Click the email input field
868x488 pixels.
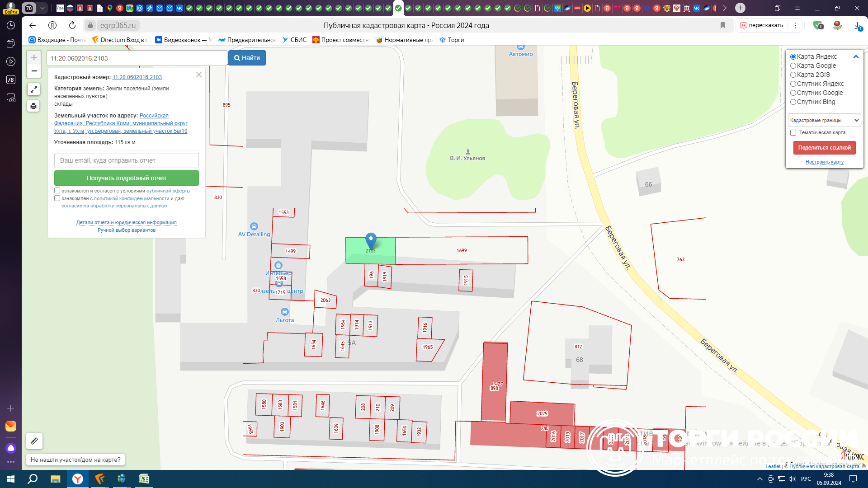coord(126,160)
